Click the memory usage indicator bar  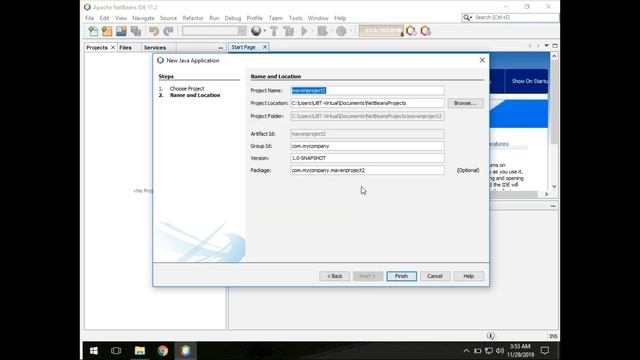[381, 31]
